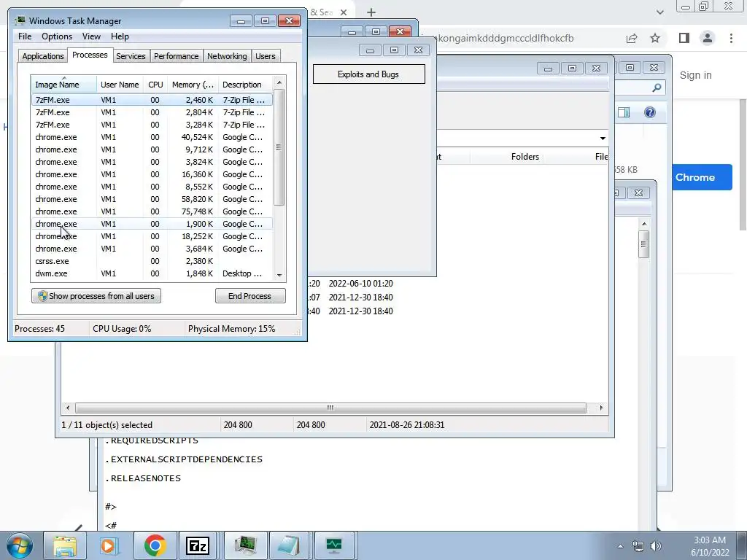The image size is (747, 560).
Task: Toggle the preview pane icon
Action: tap(624, 112)
